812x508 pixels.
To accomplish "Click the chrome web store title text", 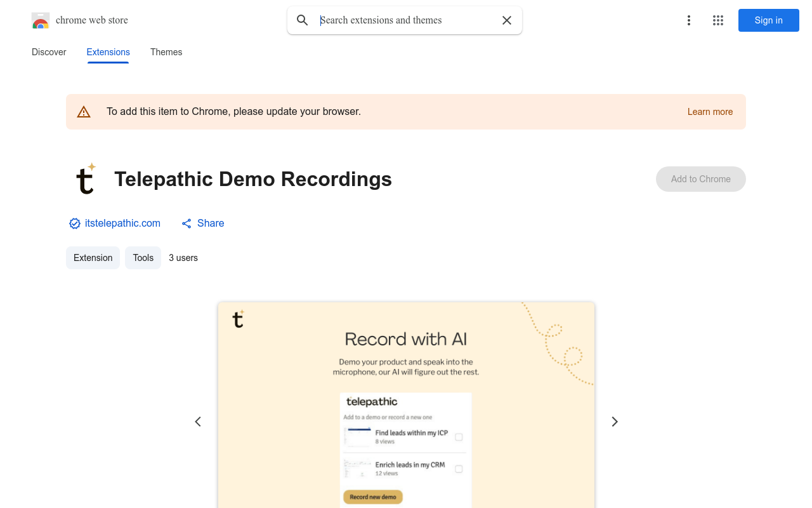I will click(x=92, y=20).
